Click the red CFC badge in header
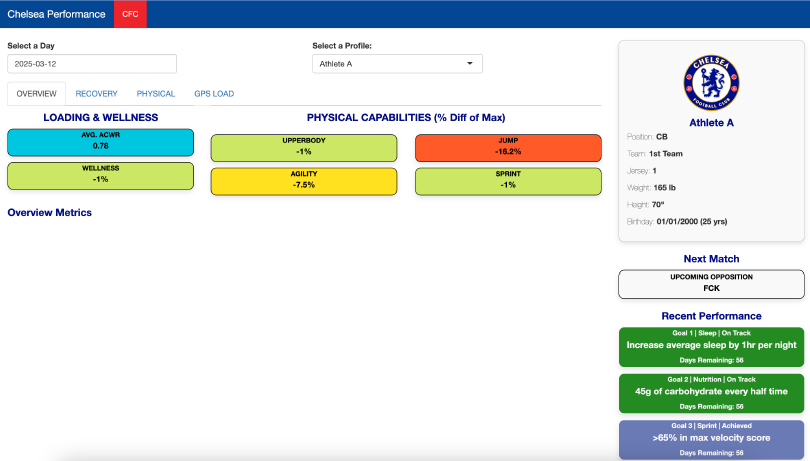This screenshot has height=461, width=810. [x=130, y=14]
